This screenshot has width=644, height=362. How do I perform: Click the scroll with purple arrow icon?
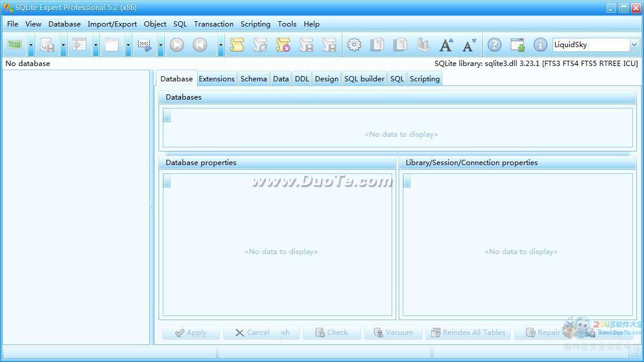(283, 45)
